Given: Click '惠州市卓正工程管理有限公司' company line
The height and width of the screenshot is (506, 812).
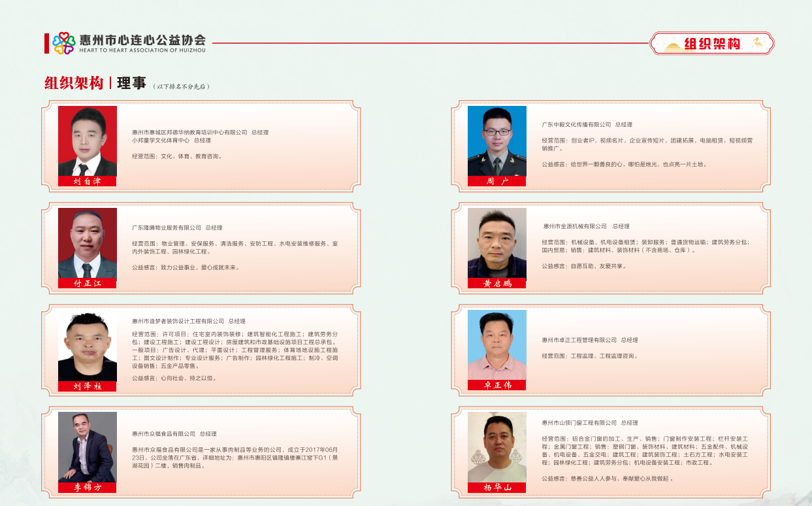Looking at the screenshot, I should [590, 340].
